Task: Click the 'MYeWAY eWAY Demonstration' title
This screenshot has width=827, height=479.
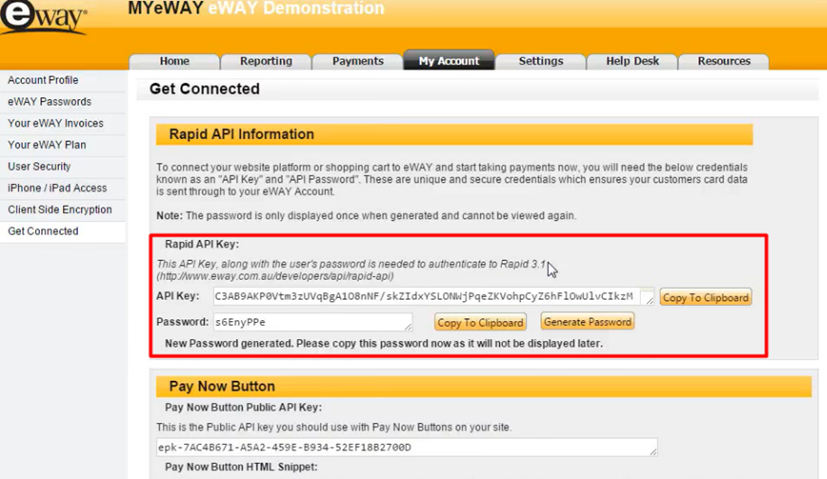Action: (256, 8)
